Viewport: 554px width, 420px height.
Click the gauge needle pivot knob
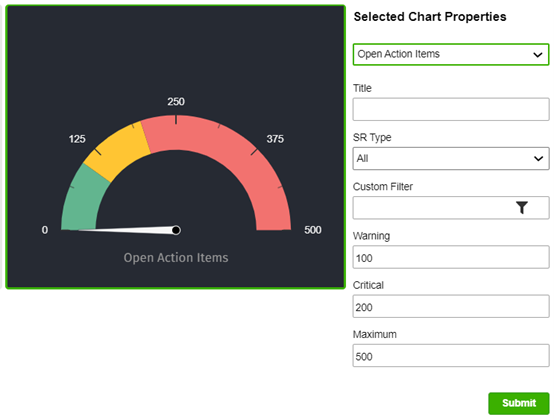(x=176, y=230)
